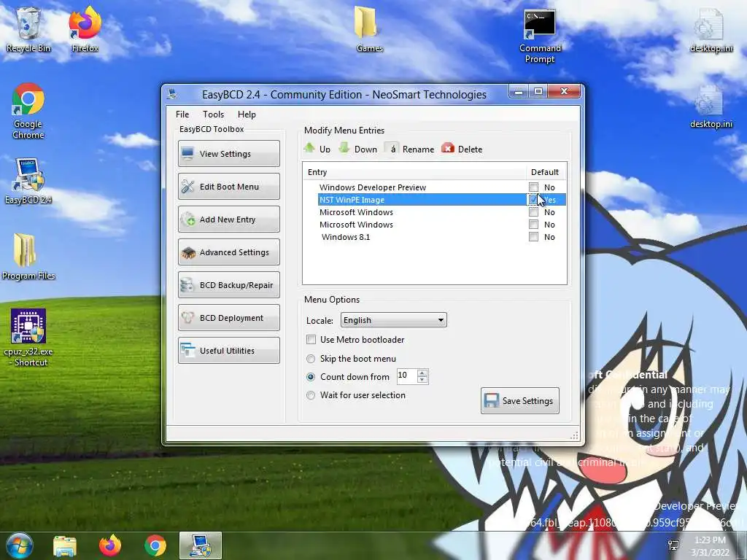Screen dimensions: 747x560
Task: Delete the selected boot entry
Action: coord(462,149)
